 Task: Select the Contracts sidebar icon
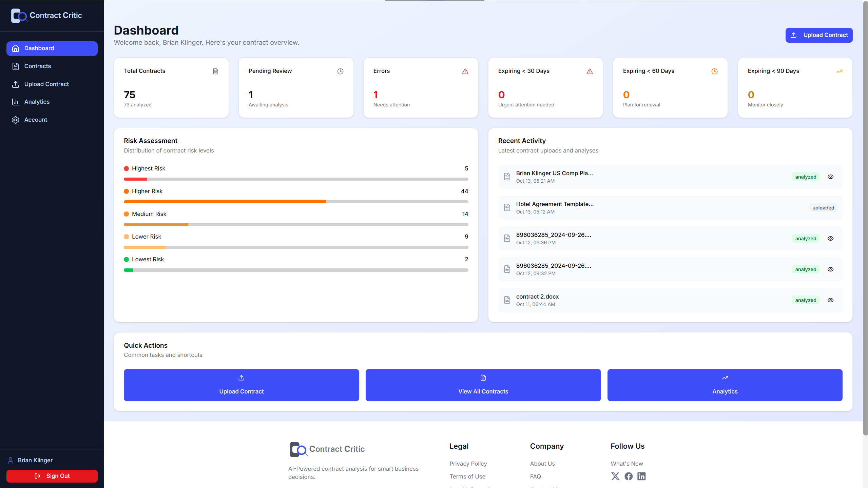point(16,66)
